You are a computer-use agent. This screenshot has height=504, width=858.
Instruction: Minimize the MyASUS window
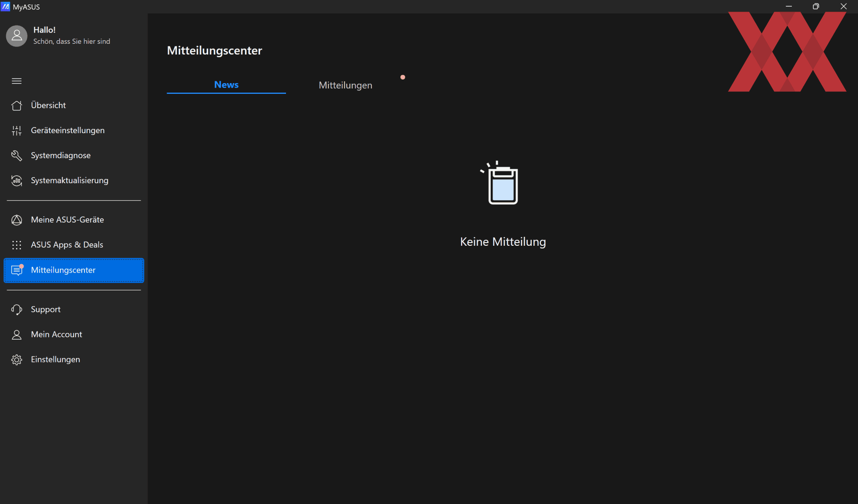click(x=789, y=6)
